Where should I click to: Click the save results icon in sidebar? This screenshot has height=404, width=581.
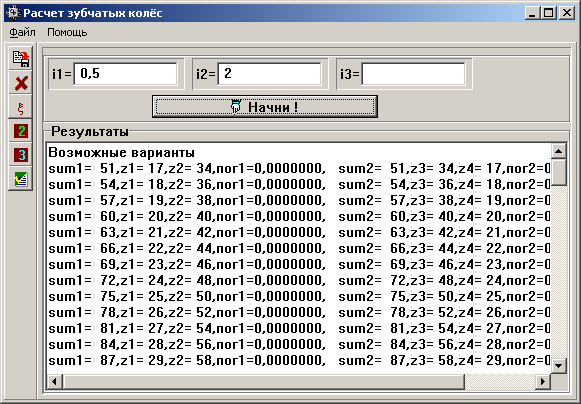(21, 58)
